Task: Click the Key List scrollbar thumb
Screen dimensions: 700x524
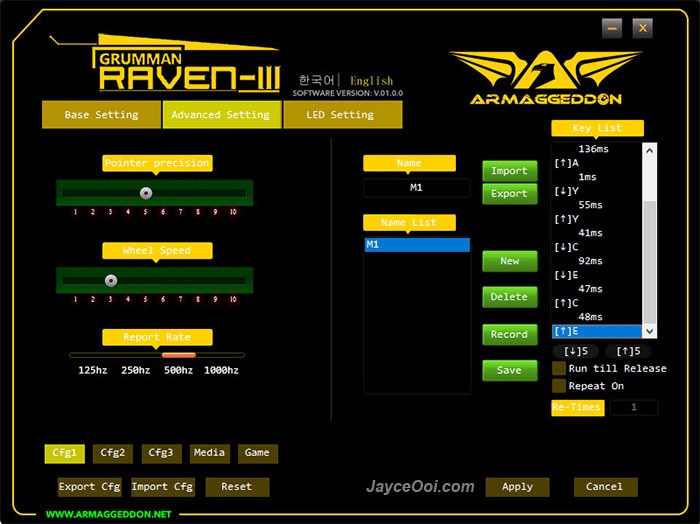Action: 650,262
